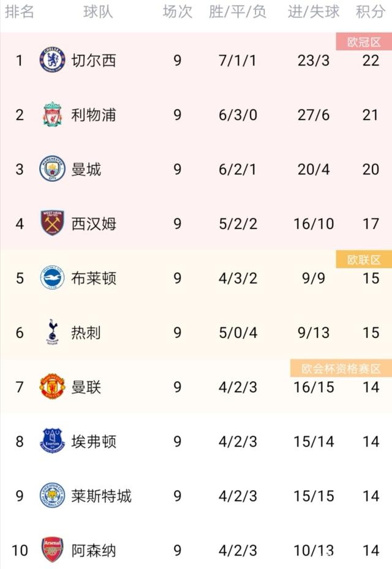Click the Manchester United crest
Viewport: 392px width, 569px height.
(x=52, y=387)
